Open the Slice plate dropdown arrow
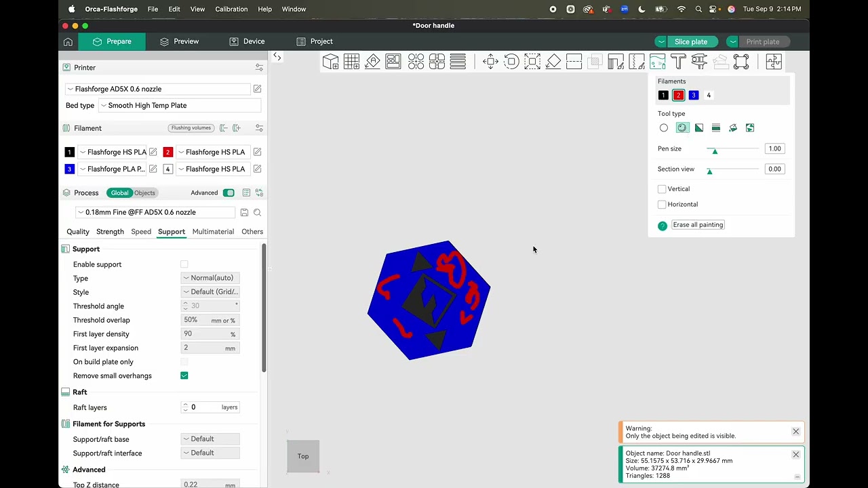The image size is (868, 488). pos(660,42)
